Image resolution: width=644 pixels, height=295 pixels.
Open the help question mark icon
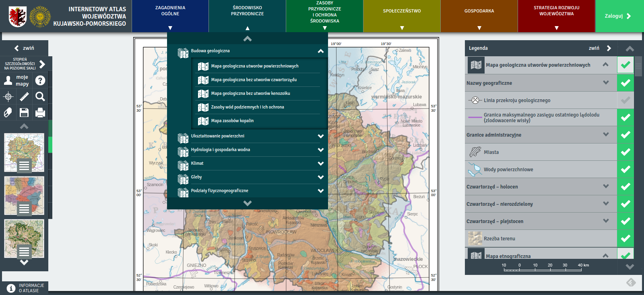pyautogui.click(x=40, y=80)
